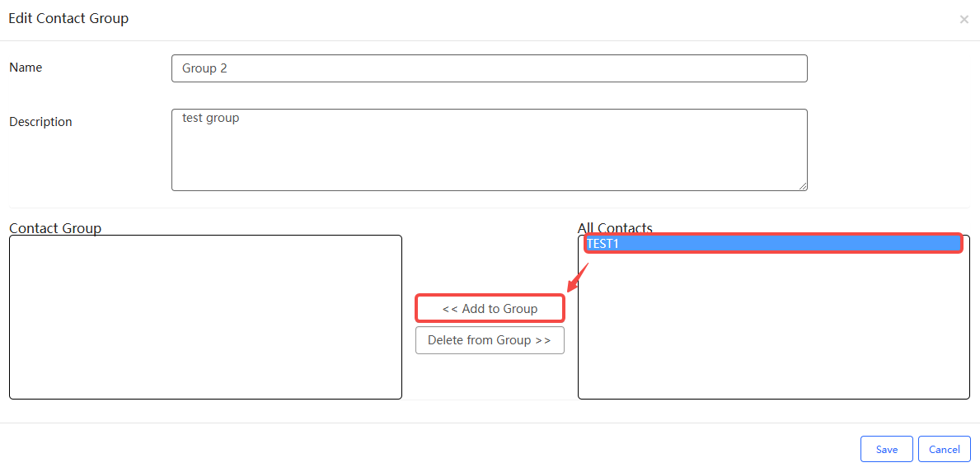This screenshot has height=472, width=980.
Task: Select TEST1 in All Contacts list
Action: [x=772, y=244]
